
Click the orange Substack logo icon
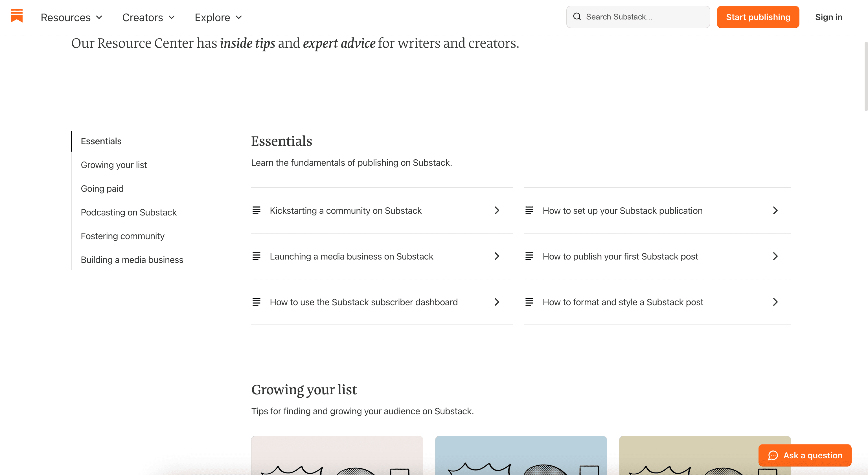16,16
